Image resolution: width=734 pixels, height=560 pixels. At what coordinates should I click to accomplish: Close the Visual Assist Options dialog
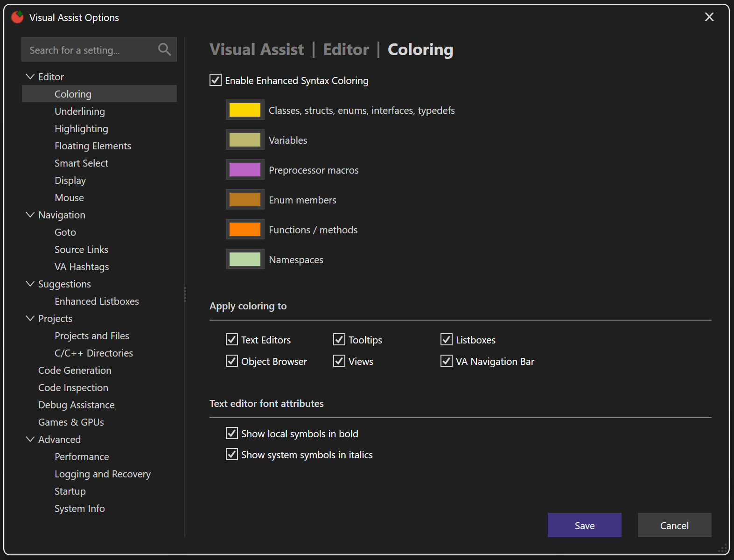pos(709,17)
